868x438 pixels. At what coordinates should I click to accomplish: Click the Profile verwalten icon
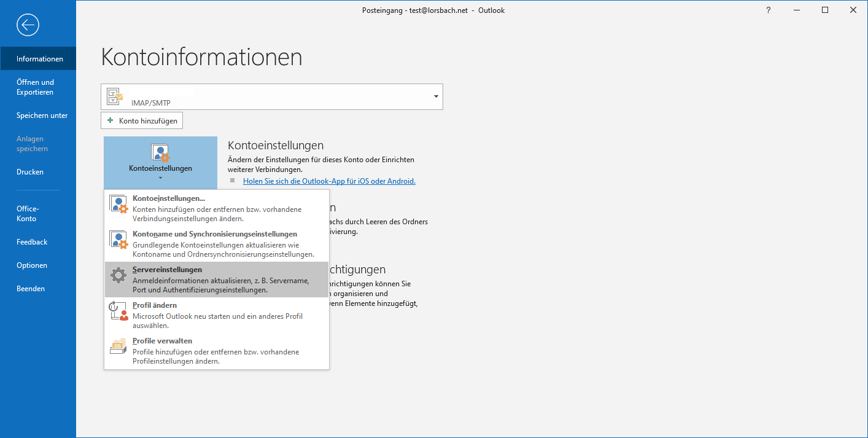click(118, 347)
